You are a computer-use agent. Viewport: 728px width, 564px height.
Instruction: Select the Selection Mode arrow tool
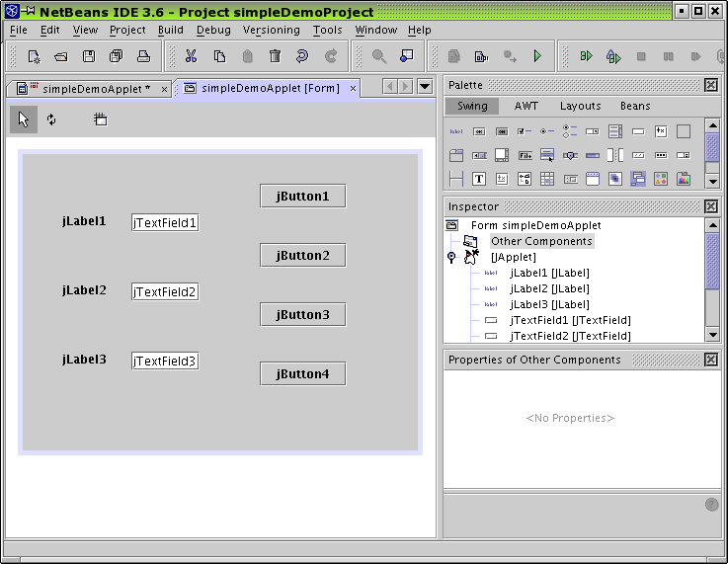(x=24, y=120)
